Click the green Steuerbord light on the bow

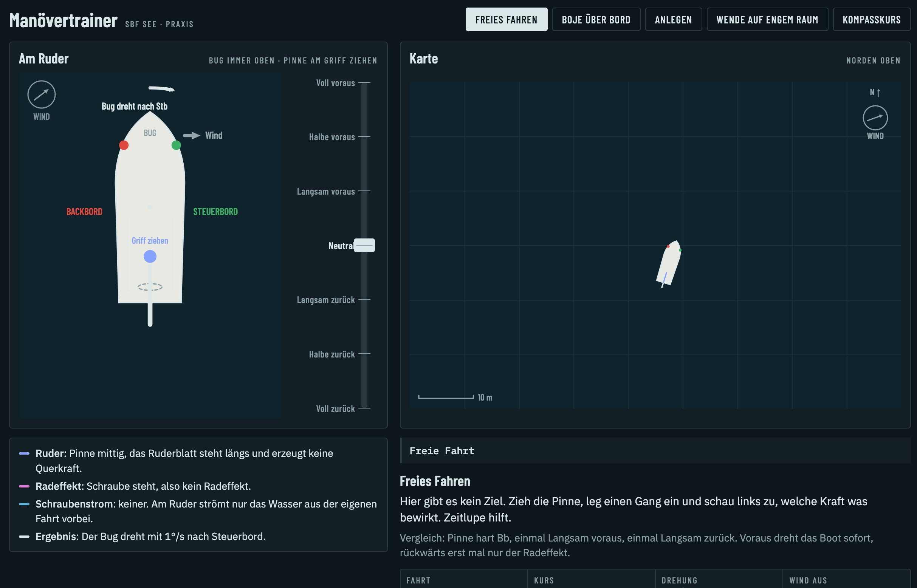pyautogui.click(x=176, y=145)
